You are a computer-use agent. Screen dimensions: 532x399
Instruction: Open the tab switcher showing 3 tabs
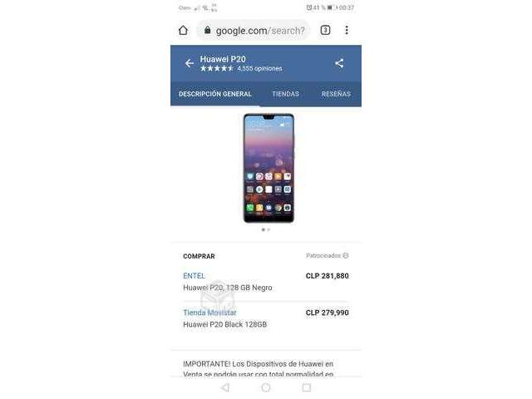pyautogui.click(x=325, y=30)
